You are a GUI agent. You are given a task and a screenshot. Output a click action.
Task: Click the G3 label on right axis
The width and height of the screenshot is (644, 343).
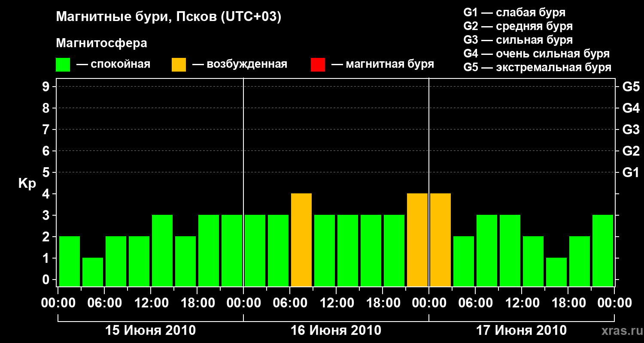(631, 129)
